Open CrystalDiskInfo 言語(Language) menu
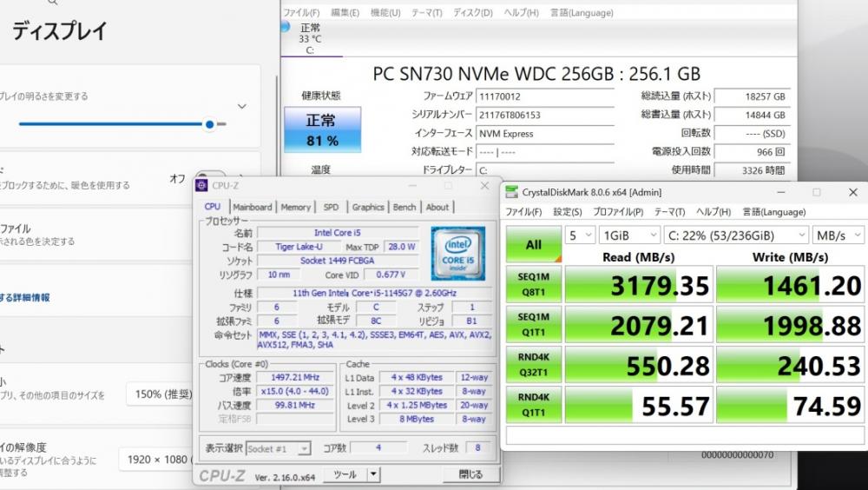Screen dimensions: 868x490 tap(582, 12)
